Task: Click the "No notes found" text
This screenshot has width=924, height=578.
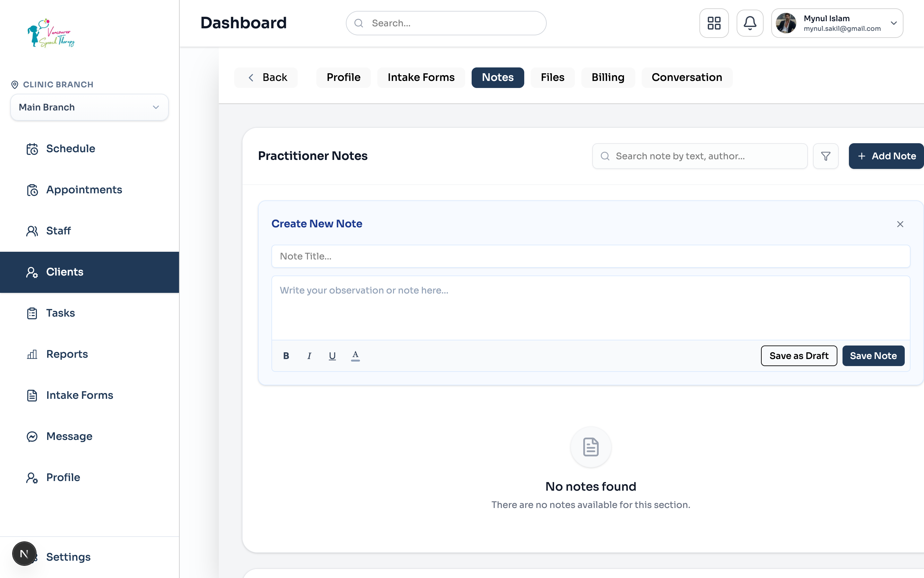Action: click(591, 486)
